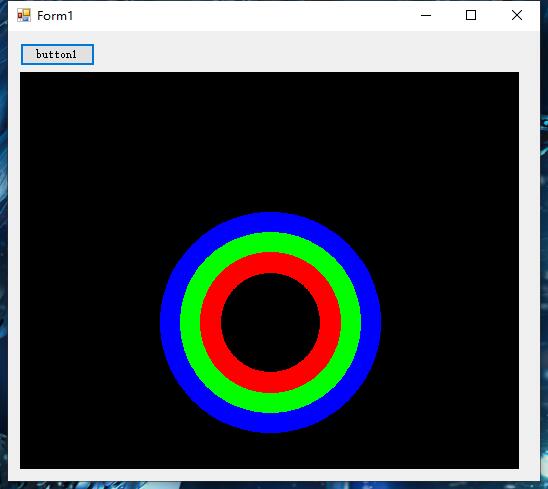Minimize the Form1 window
Image resolution: width=548 pixels, height=489 pixels.
click(x=426, y=15)
